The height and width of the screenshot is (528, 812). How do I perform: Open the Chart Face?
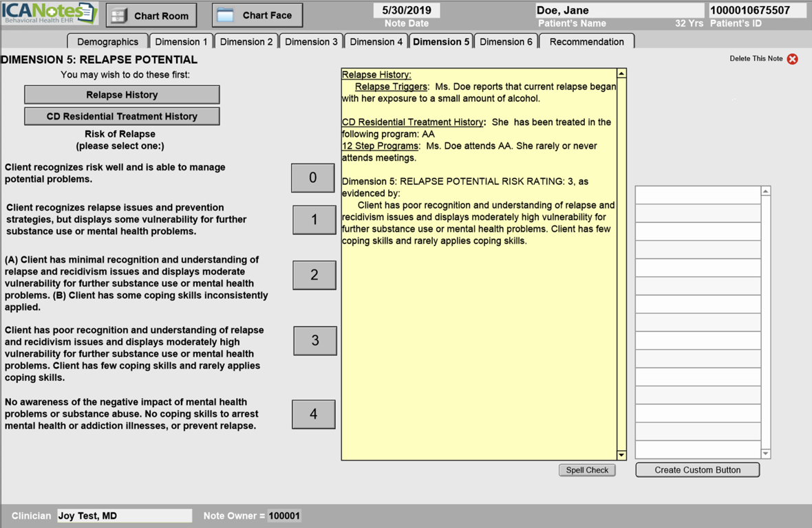click(x=257, y=15)
